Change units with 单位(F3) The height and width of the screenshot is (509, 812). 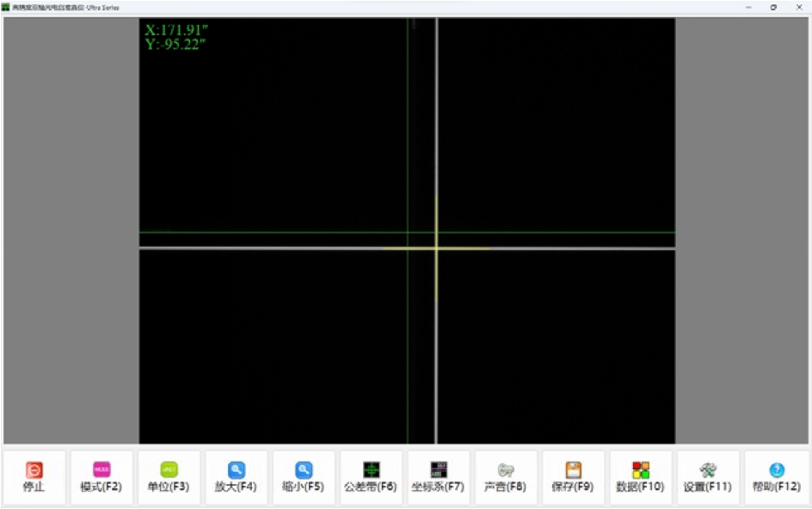[169, 477]
